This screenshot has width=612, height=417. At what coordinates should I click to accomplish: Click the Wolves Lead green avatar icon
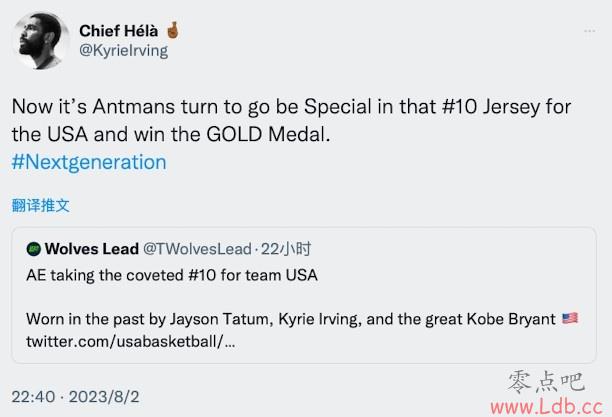(x=34, y=249)
